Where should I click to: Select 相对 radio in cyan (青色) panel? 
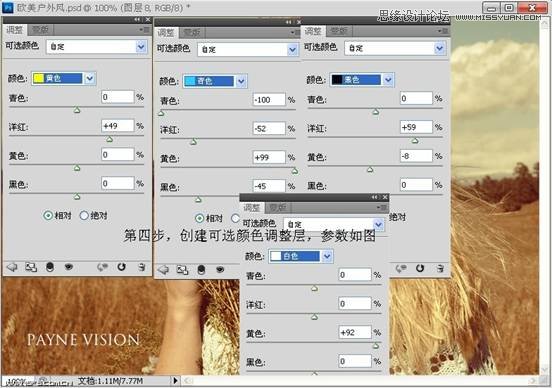tap(199, 218)
